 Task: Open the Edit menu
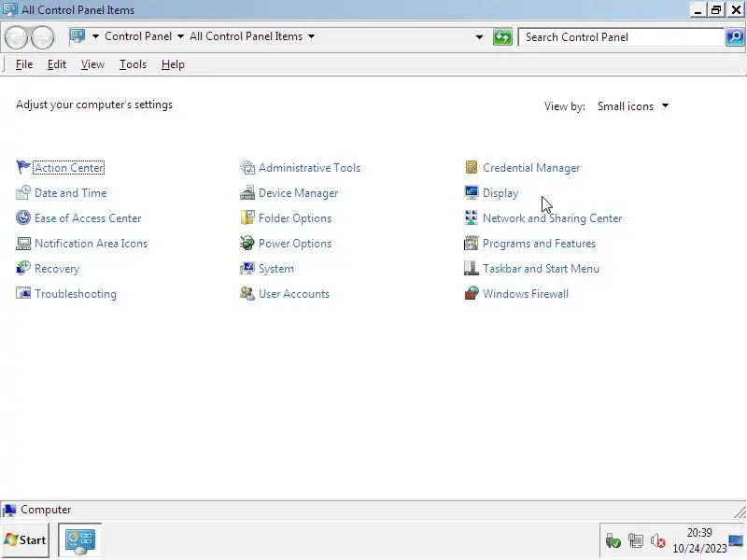57,64
